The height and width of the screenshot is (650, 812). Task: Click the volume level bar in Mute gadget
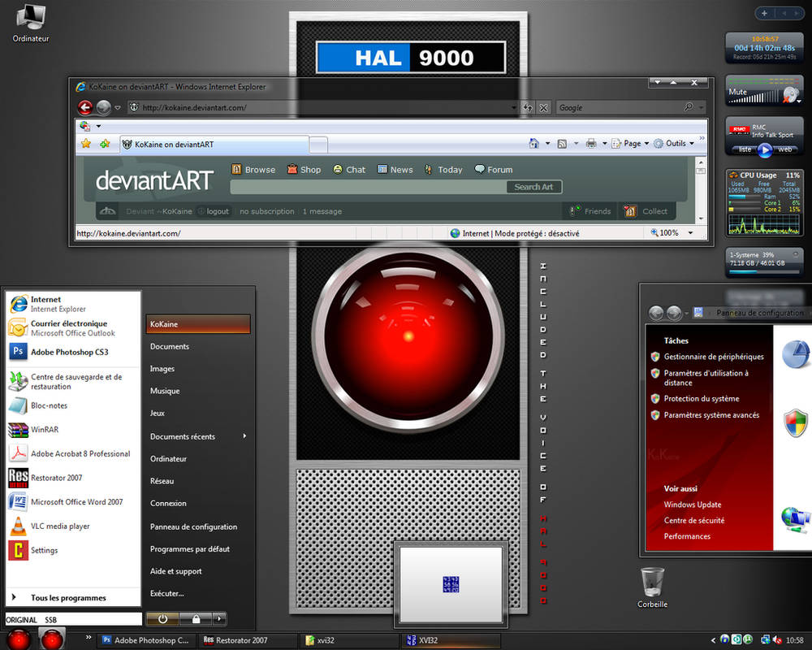(x=753, y=97)
